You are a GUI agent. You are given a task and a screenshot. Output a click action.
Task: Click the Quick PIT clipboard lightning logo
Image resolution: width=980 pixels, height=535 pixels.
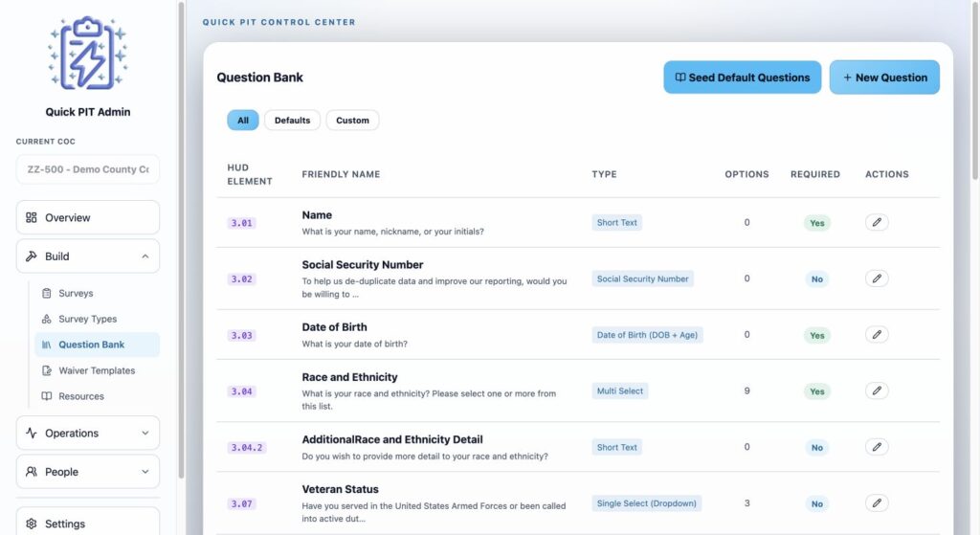coord(87,54)
